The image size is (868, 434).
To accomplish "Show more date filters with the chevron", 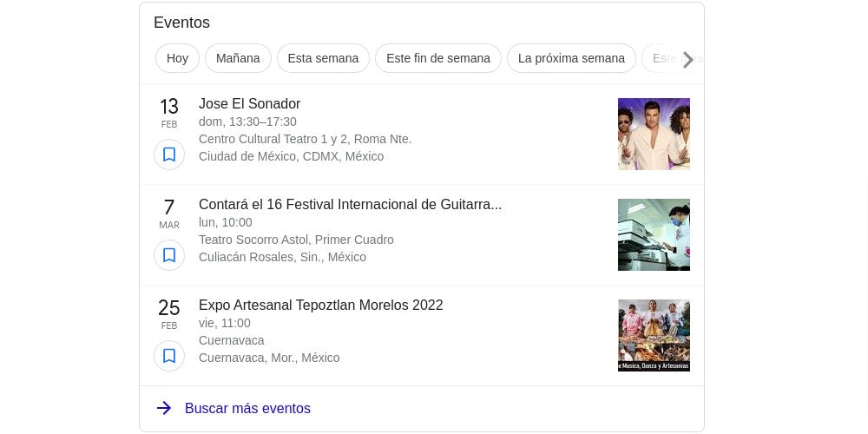I will [x=687, y=60].
